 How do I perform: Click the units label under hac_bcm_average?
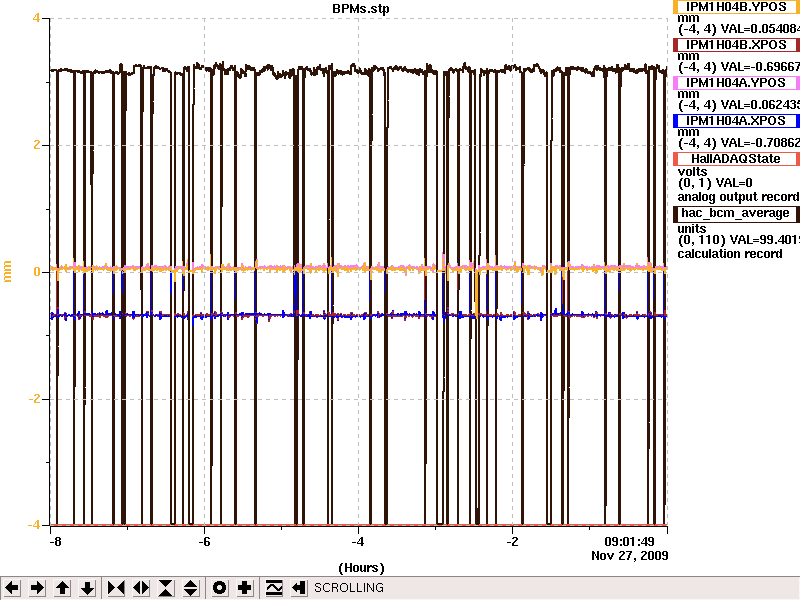point(692,229)
